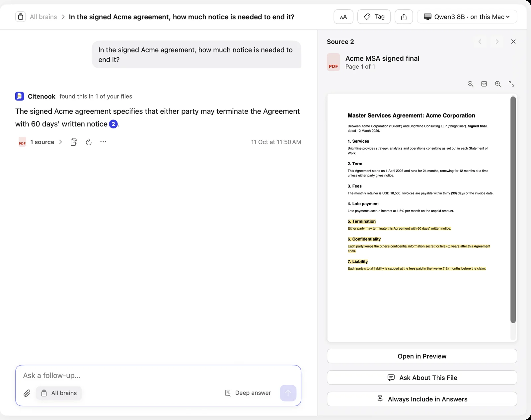Zoom in the PDF preview
Screen dimensions: 531x420
[498, 84]
